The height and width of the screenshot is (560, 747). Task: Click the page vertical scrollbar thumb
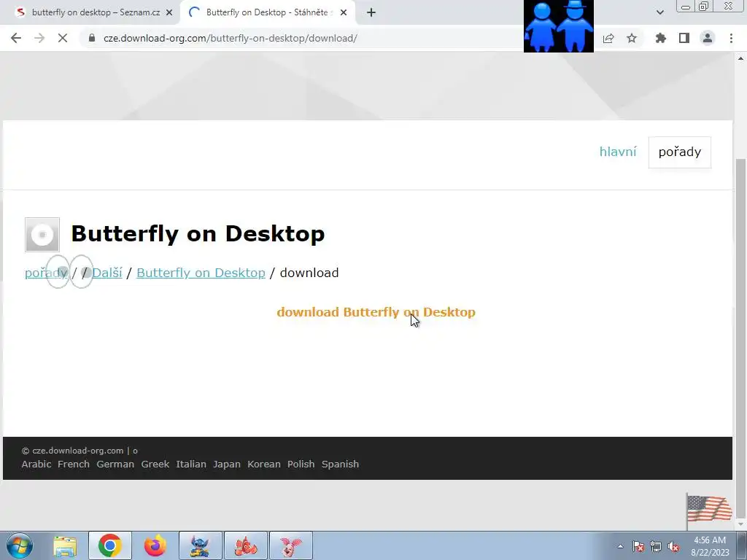point(740,337)
